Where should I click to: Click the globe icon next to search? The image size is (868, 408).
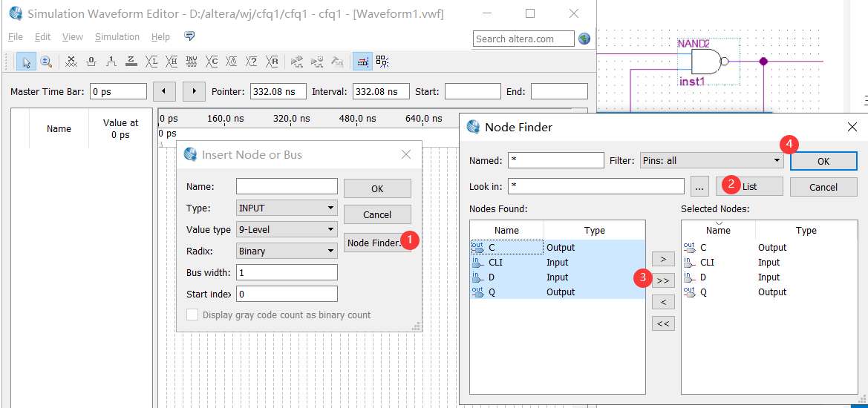[584, 39]
